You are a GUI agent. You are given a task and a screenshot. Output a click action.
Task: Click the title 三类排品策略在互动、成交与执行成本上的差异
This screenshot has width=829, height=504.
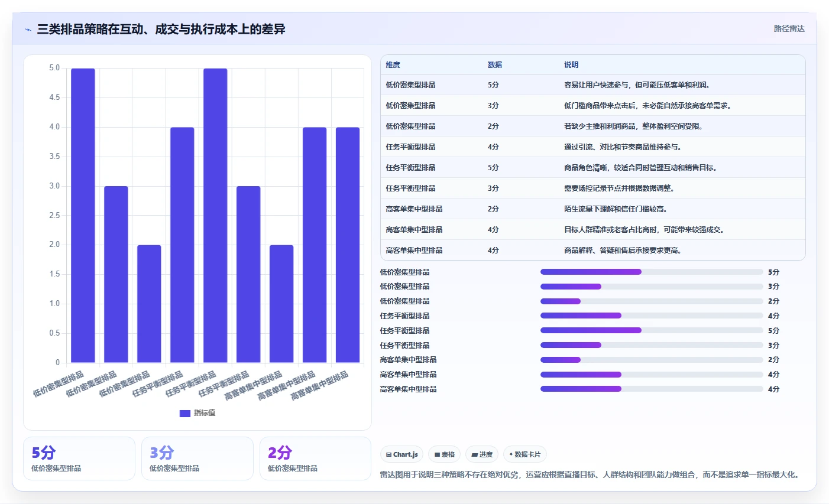(x=161, y=30)
